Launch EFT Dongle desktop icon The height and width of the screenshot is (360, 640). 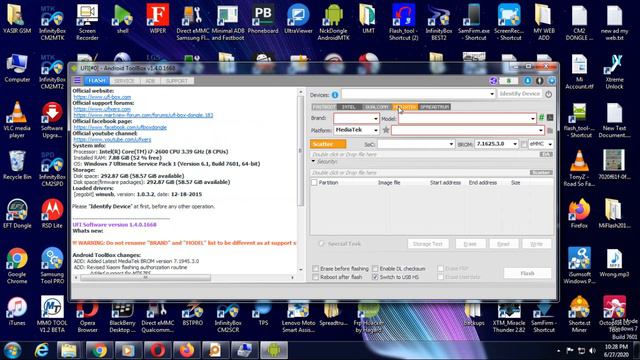(17, 214)
